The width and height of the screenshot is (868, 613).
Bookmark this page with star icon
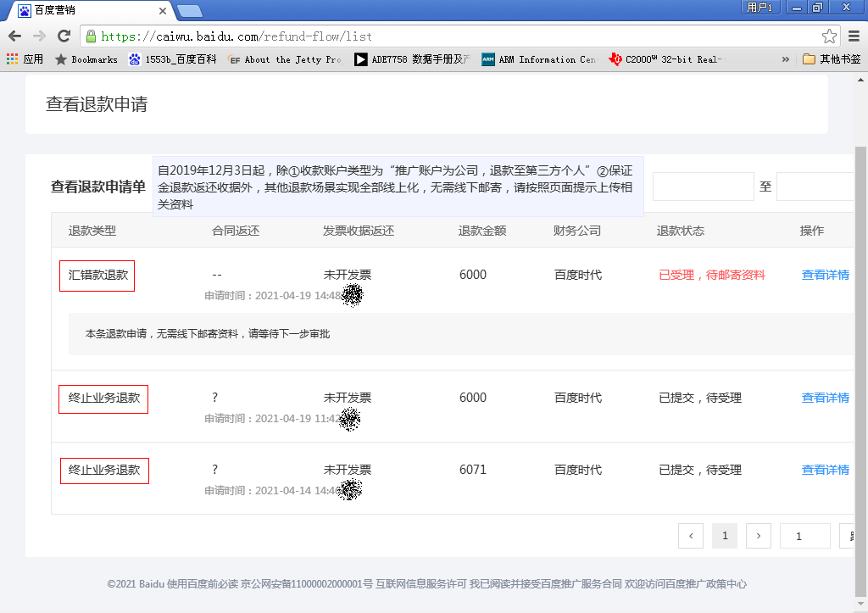click(x=829, y=36)
